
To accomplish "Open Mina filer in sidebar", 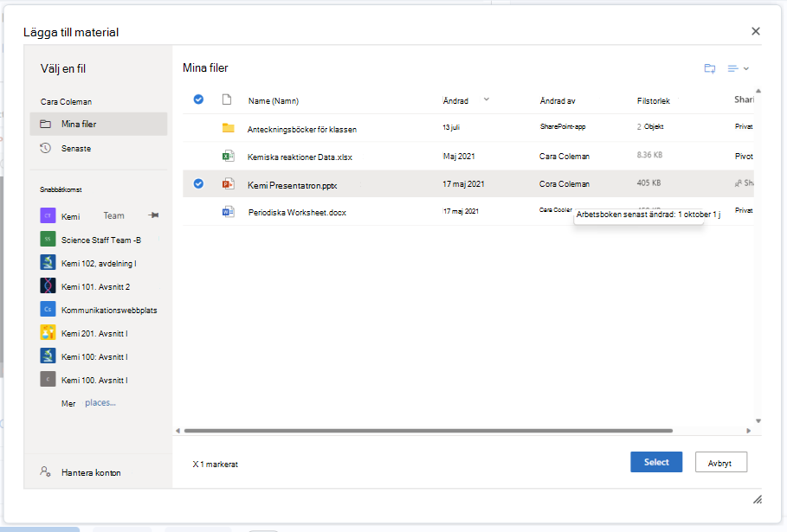I will pyautogui.click(x=99, y=124).
